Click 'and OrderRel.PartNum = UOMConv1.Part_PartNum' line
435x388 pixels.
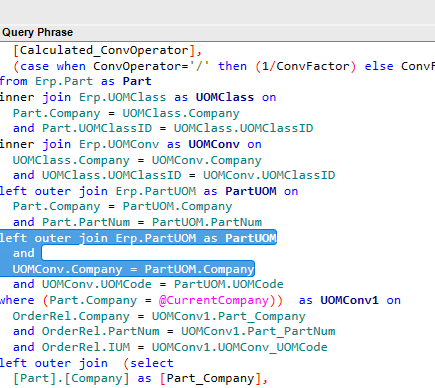point(174,331)
